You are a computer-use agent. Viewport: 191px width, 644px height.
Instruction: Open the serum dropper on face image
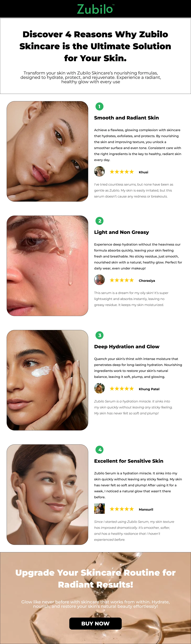click(x=47, y=266)
